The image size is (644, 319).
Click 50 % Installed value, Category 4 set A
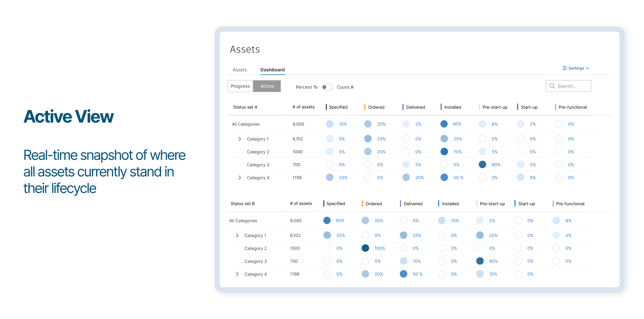point(458,177)
